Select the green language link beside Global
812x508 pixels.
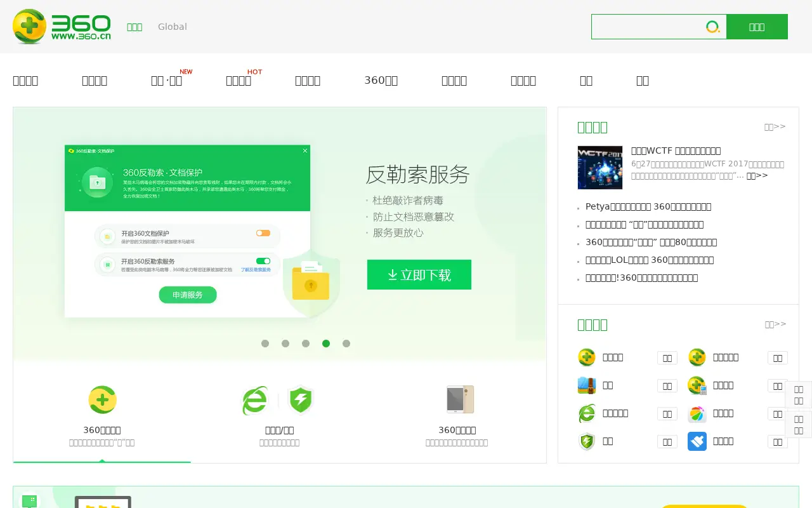pyautogui.click(x=134, y=27)
